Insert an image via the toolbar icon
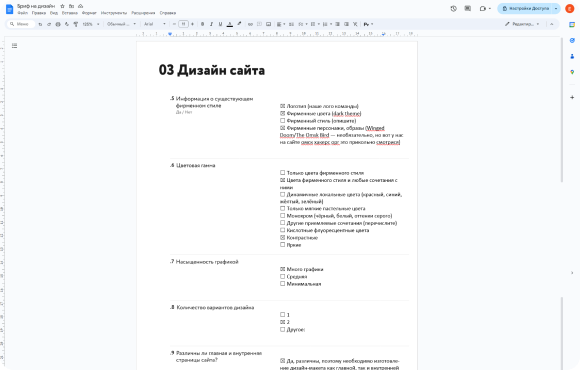 click(269, 24)
